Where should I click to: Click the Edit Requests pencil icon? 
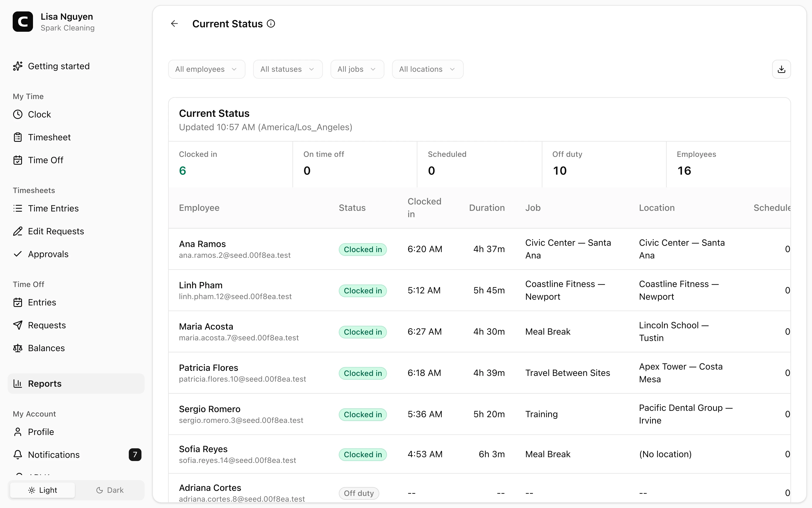pyautogui.click(x=18, y=232)
